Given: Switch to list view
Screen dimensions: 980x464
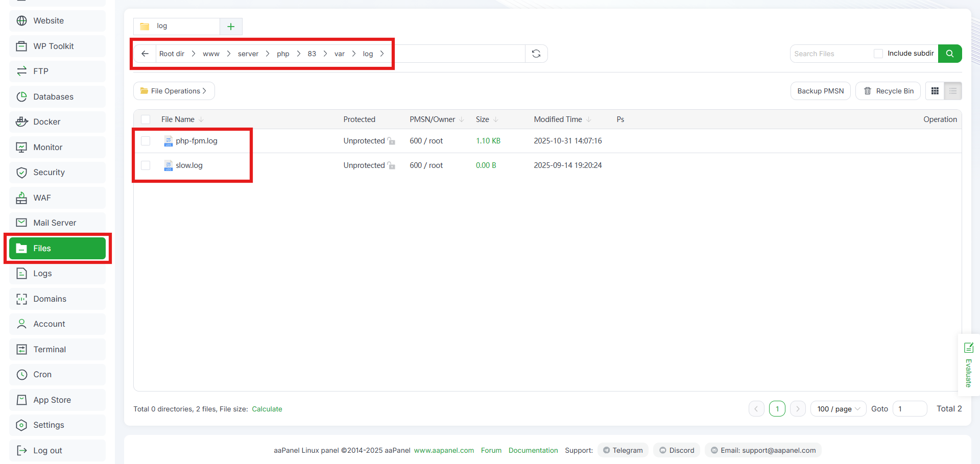Looking at the screenshot, I should click(x=953, y=91).
